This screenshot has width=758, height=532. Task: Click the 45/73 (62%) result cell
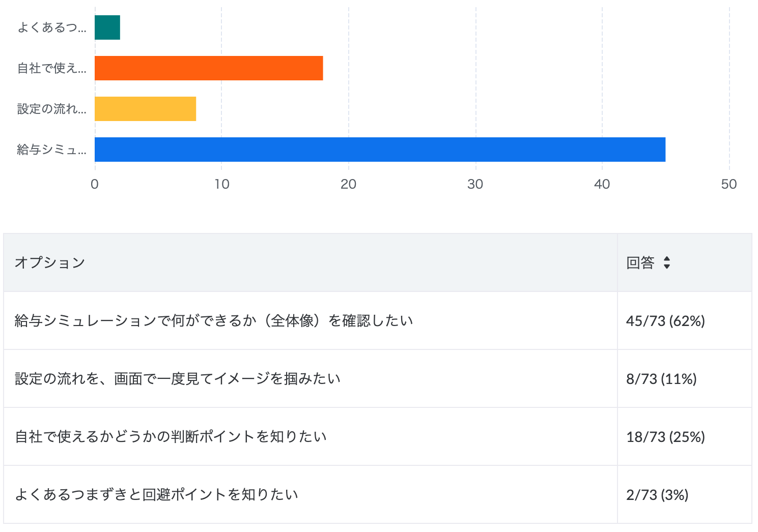tap(665, 321)
